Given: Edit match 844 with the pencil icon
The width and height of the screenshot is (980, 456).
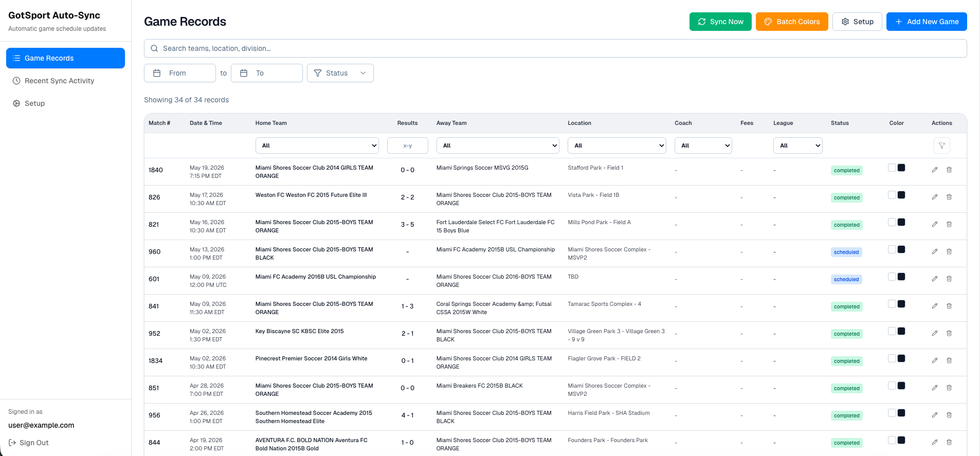Looking at the screenshot, I should (x=935, y=442).
